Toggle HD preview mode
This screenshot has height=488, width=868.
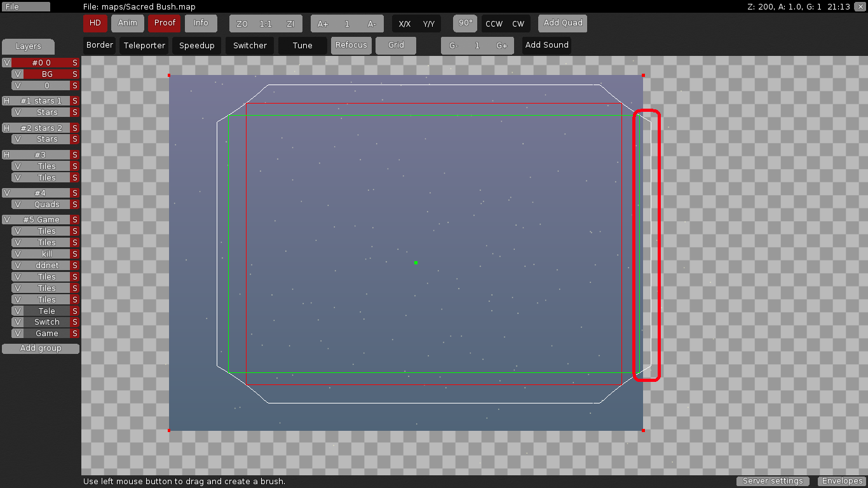95,23
